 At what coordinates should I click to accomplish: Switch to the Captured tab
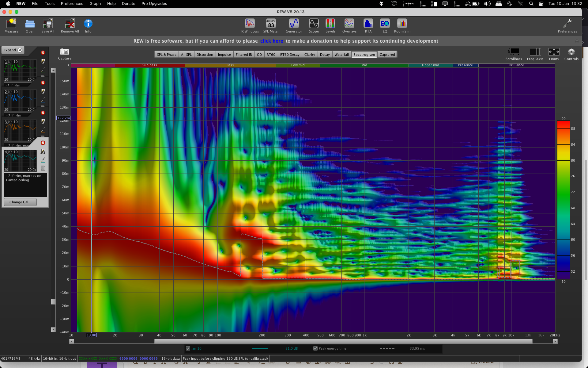pyautogui.click(x=387, y=55)
